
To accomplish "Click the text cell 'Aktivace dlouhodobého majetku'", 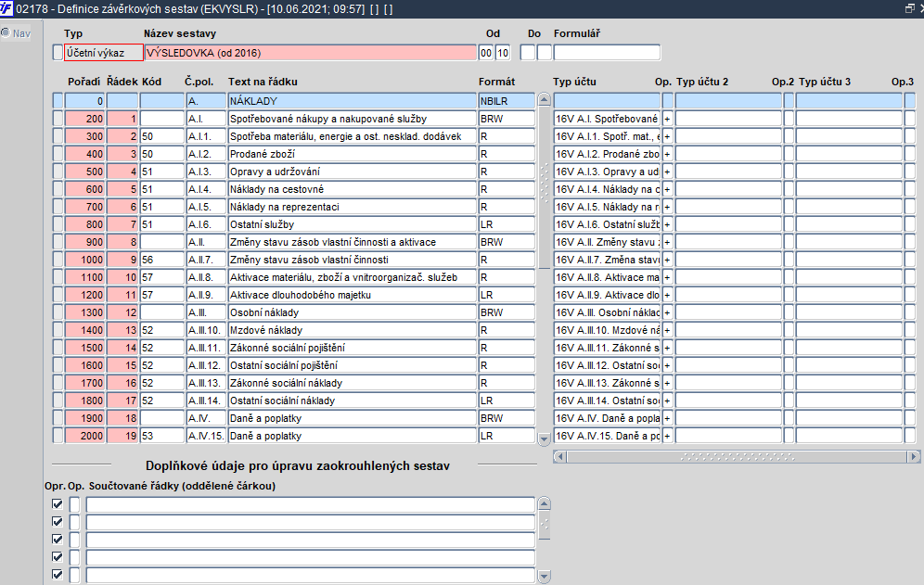I will pyautogui.click(x=353, y=295).
